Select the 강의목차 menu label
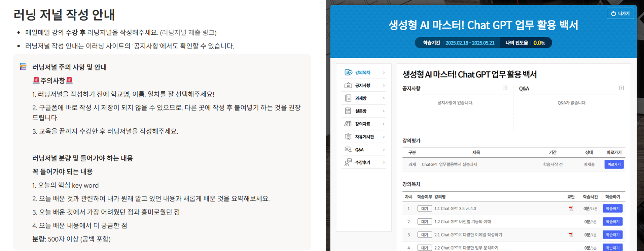The image size is (644, 251). coord(362,72)
